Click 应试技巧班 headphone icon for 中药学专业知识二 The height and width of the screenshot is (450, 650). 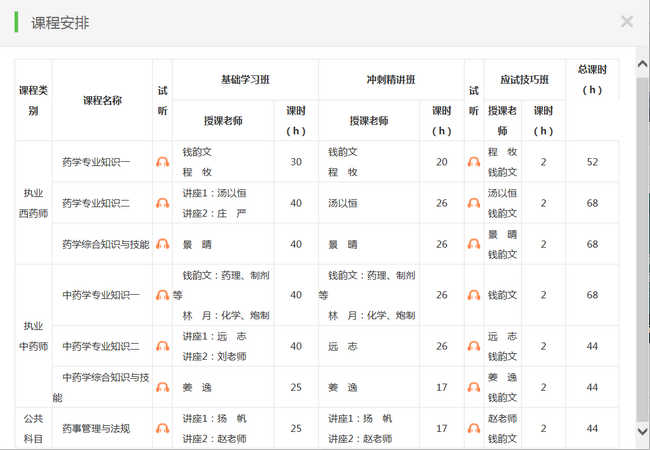(x=474, y=346)
